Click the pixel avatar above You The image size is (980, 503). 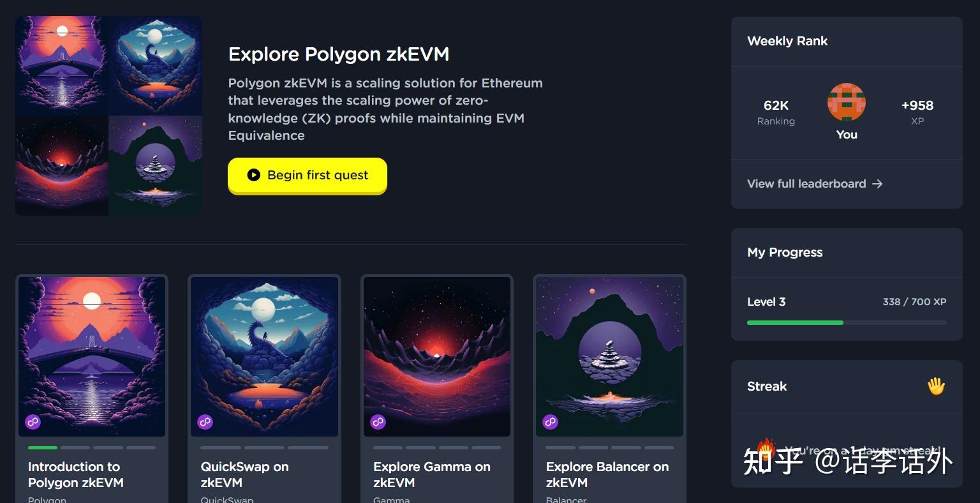847,102
